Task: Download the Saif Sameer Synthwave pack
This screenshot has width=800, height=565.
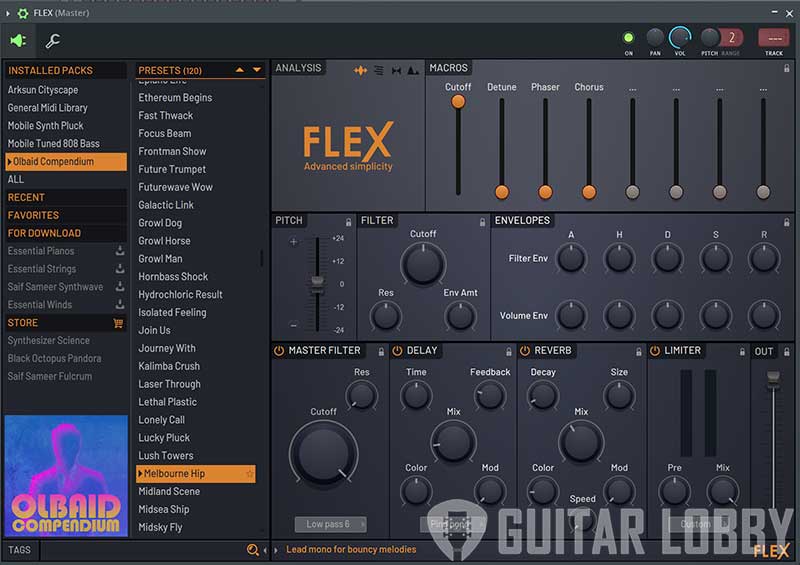Action: point(120,286)
